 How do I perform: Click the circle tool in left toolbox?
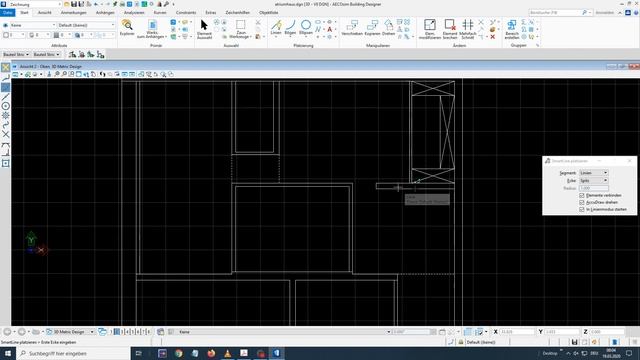[x=6, y=106]
